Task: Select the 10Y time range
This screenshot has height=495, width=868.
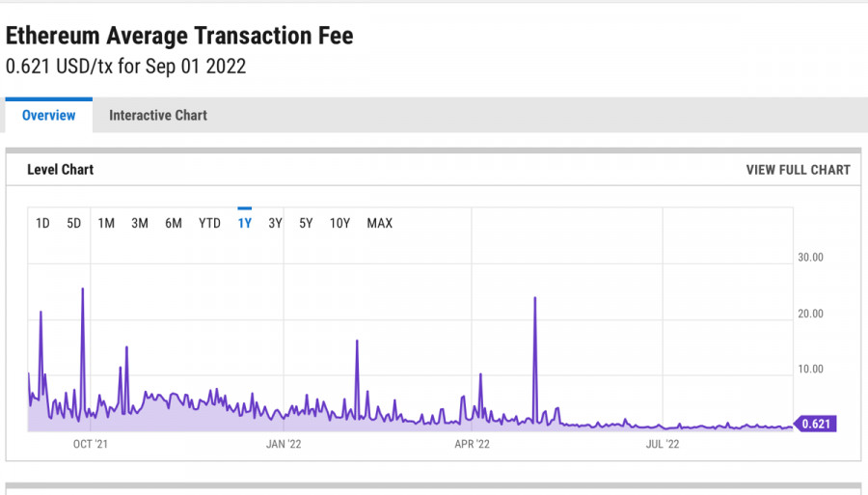Action: pyautogui.click(x=339, y=224)
